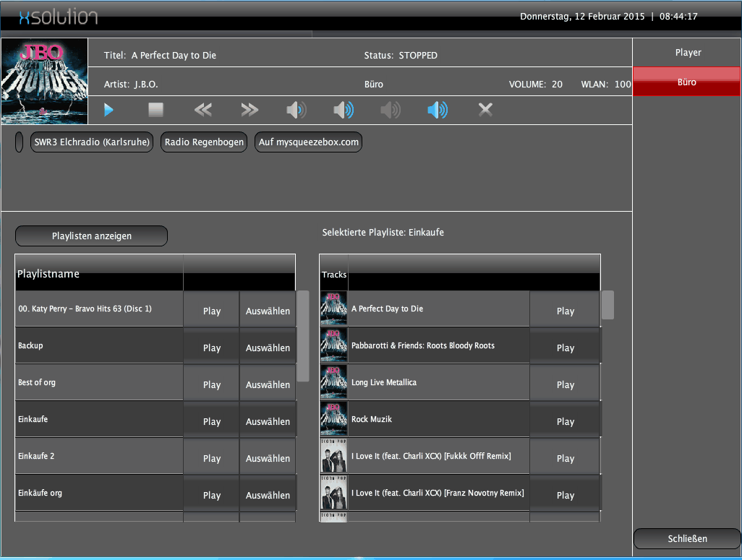The image size is (742, 560).
Task: Start the Radio Regenbogen station
Action: point(204,142)
